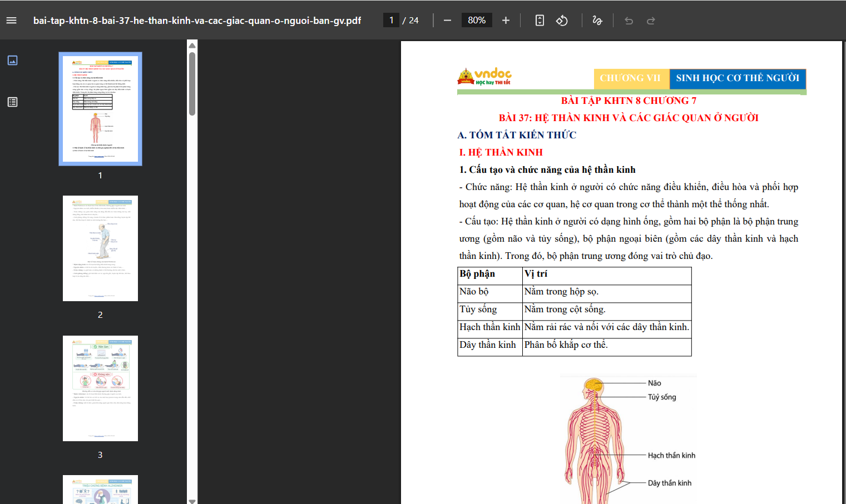Click the 'Não' diagram label

(655, 383)
